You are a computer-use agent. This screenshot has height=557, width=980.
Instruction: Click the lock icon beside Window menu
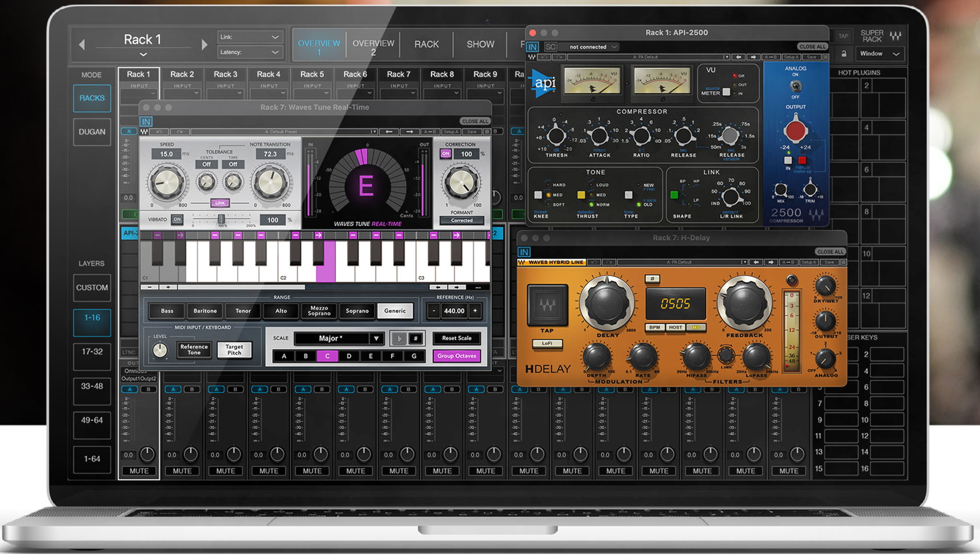coord(844,54)
